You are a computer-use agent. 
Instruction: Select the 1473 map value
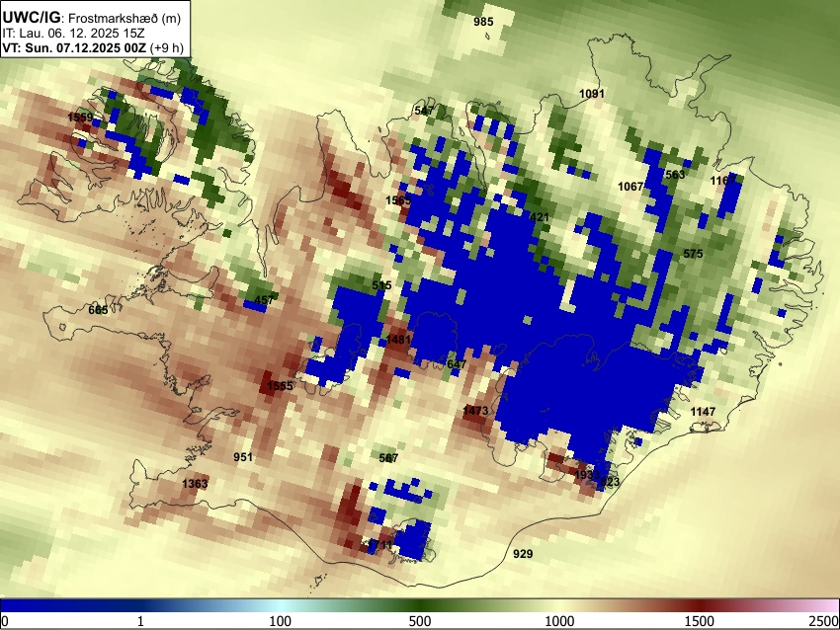tap(475, 411)
